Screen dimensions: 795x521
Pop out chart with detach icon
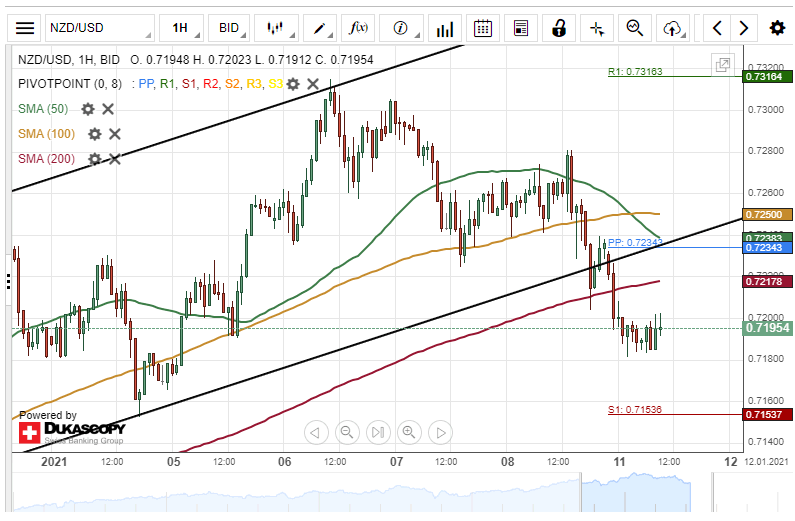tap(722, 66)
